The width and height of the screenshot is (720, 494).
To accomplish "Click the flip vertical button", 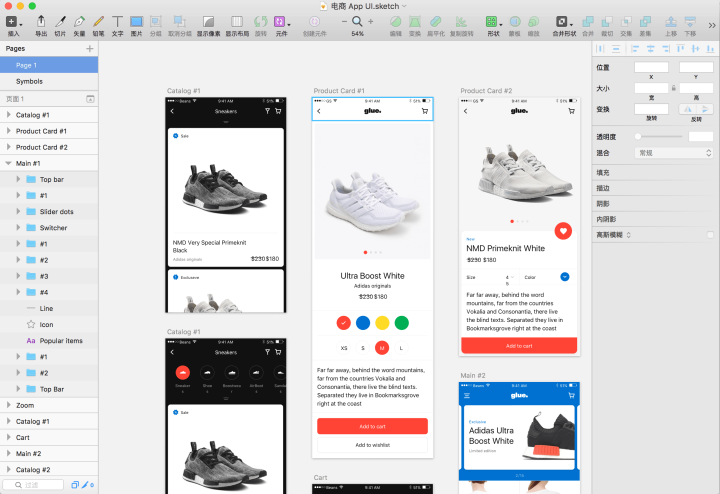I will point(705,109).
